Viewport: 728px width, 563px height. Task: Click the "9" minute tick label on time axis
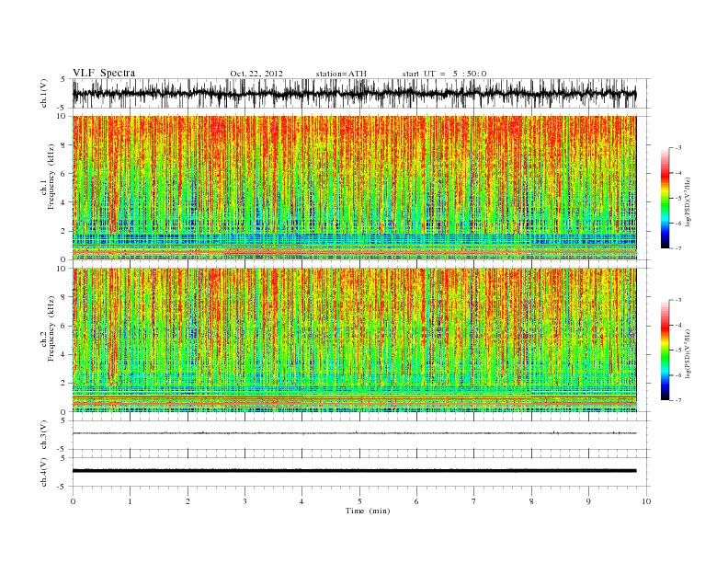pos(588,501)
